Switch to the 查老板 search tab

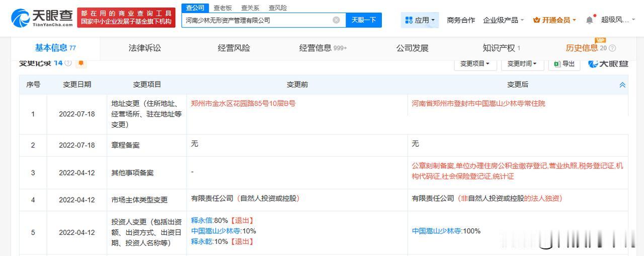point(222,8)
